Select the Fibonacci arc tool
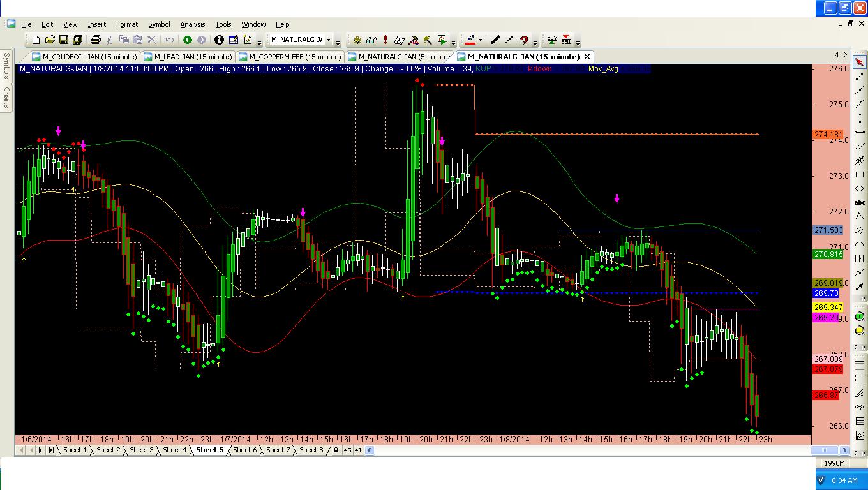868x490 pixels. (860, 407)
